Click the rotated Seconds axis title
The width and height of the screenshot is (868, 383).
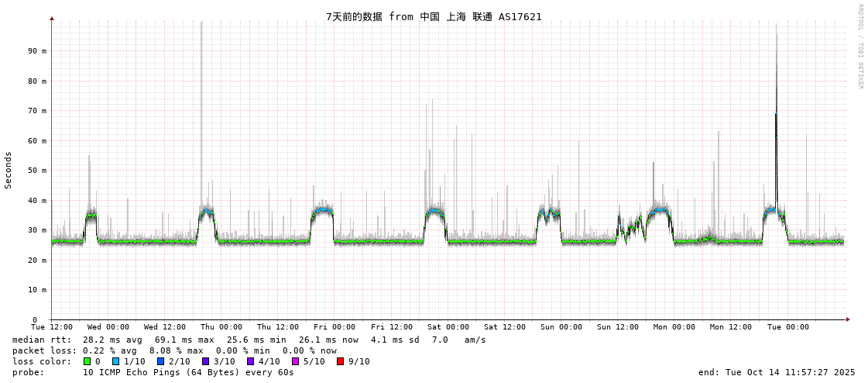9,170
